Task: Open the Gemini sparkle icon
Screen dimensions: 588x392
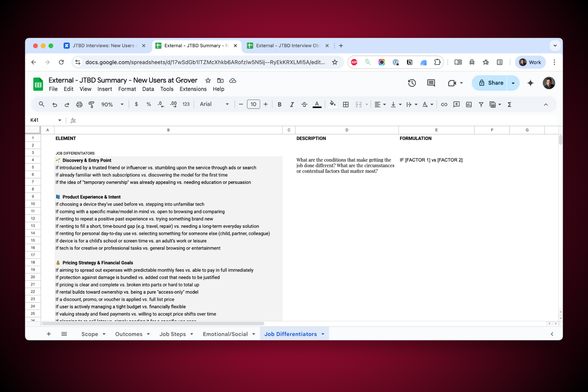Action: pos(530,83)
